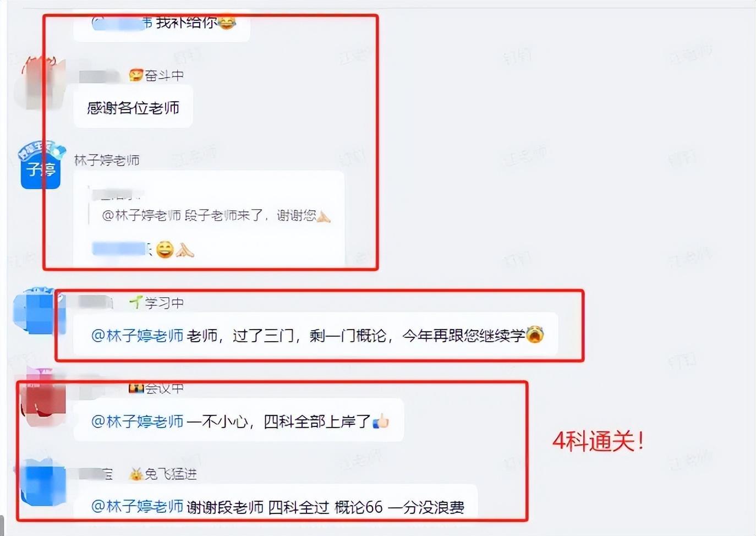Viewport: 756px width, 536px height.
Task: Open the @林子婷老师 mention in 谢谢段老师 message
Action: point(137,507)
